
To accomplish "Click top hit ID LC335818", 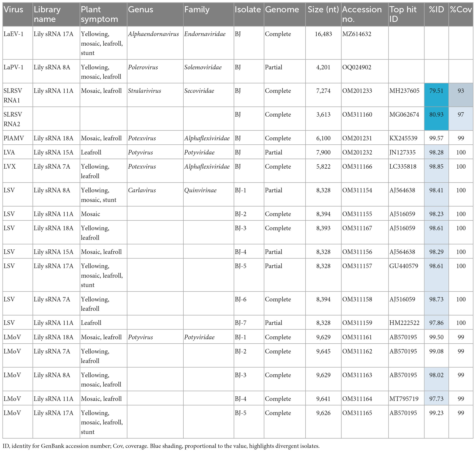I will pyautogui.click(x=403, y=167).
